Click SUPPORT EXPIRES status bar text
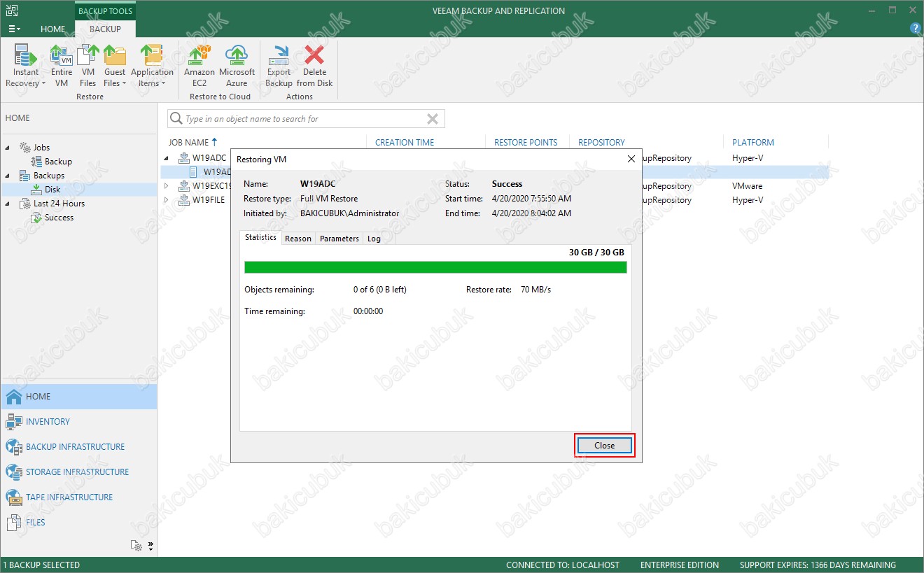Viewport: 924px width, 573px height. point(818,565)
